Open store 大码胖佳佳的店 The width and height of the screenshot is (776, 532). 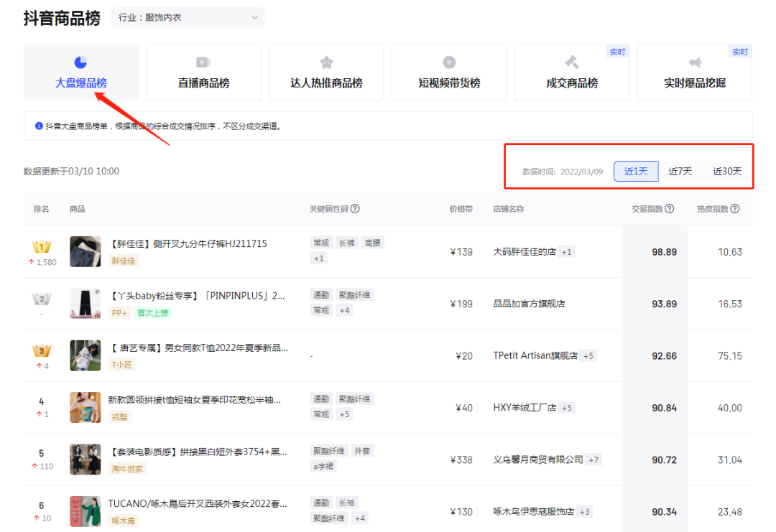point(525,252)
